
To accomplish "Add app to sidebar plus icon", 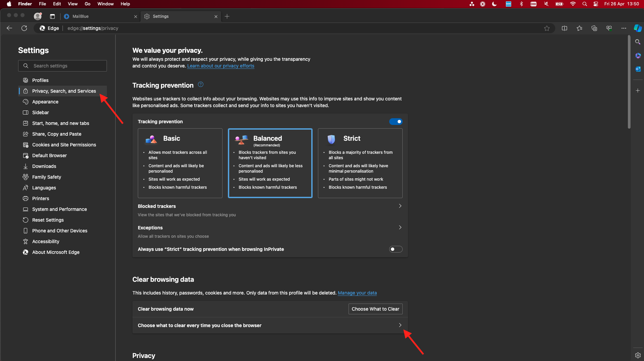I will pos(638,91).
